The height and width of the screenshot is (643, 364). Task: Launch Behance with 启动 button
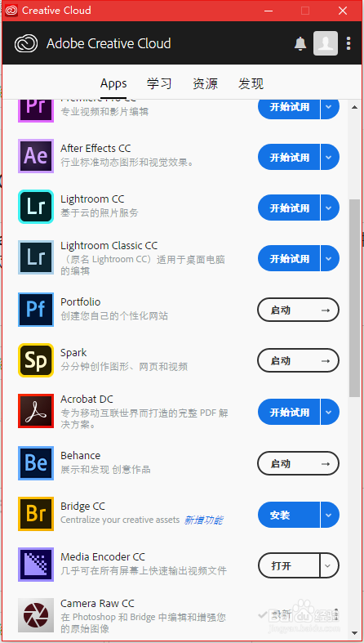pos(299,464)
